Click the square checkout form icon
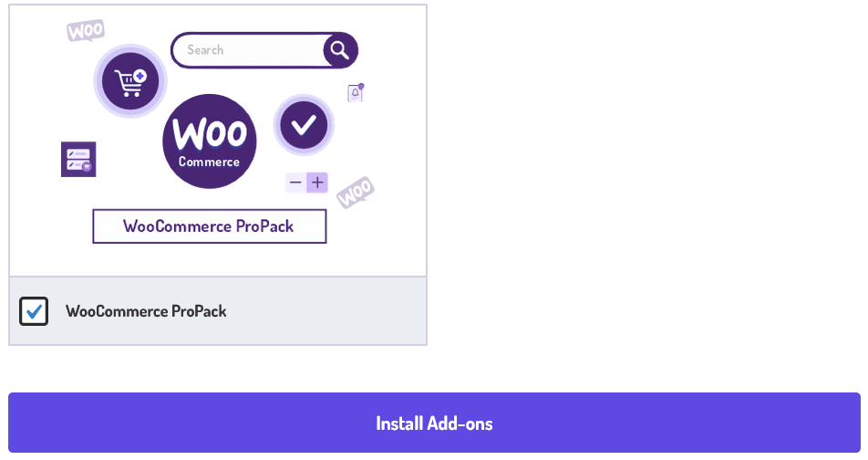 tap(78, 160)
